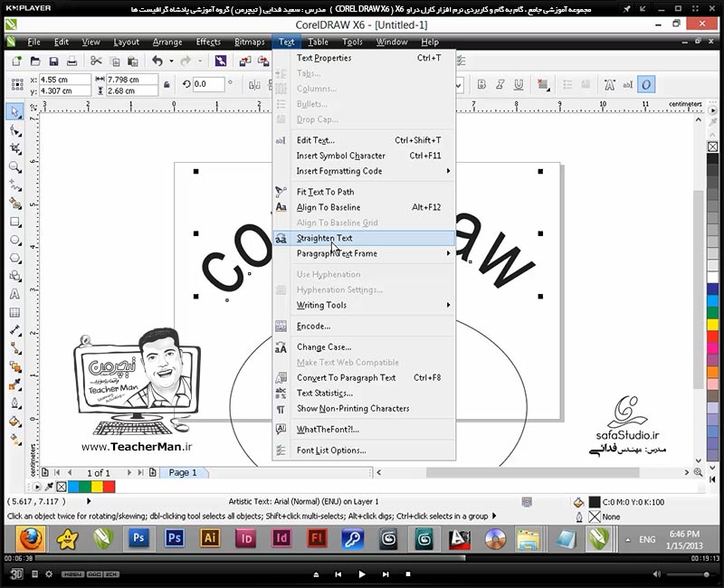Open Flash from the taskbar
Screen dimensions: 724x588
click(x=317, y=538)
